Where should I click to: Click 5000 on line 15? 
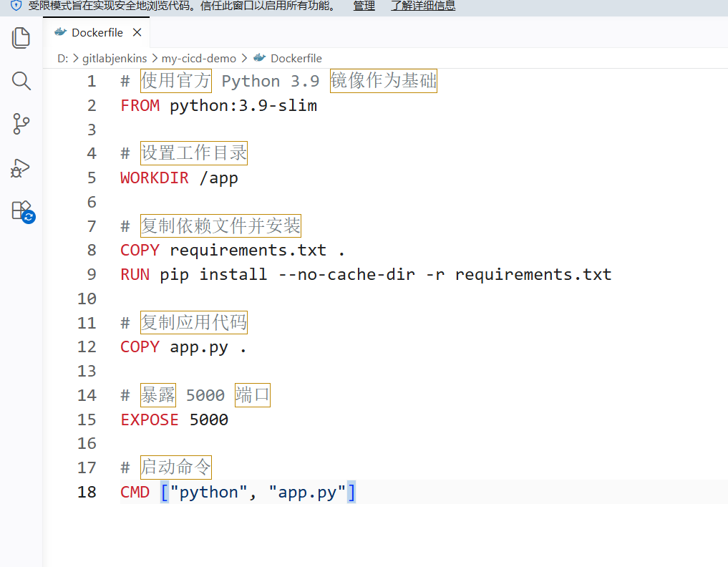point(209,420)
